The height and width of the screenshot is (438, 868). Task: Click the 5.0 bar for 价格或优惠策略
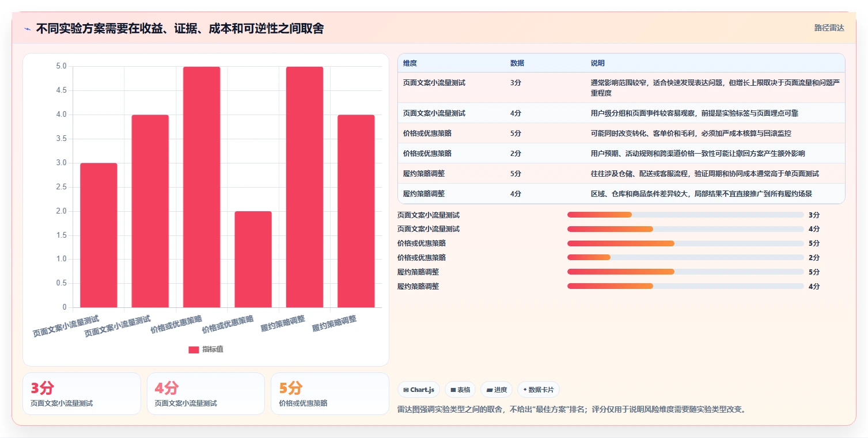pos(202,187)
